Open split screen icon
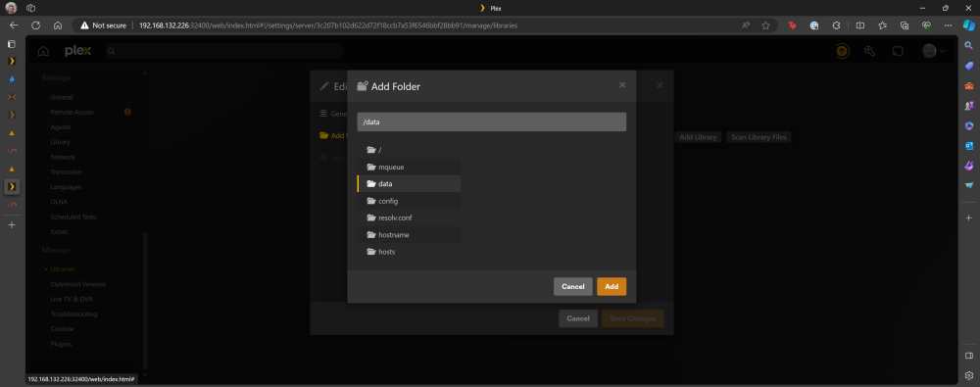The width and height of the screenshot is (980, 387). tap(860, 25)
